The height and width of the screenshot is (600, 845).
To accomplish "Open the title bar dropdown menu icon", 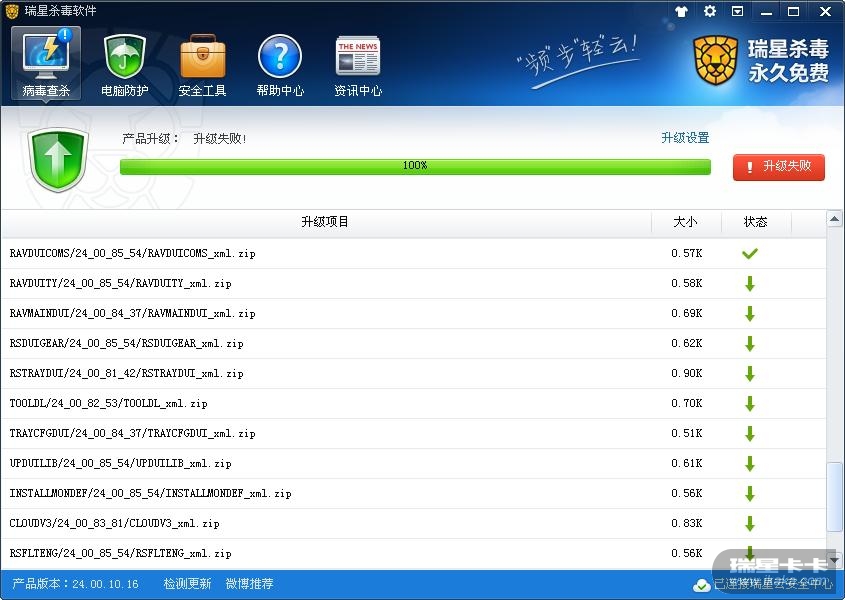I will 738,11.
